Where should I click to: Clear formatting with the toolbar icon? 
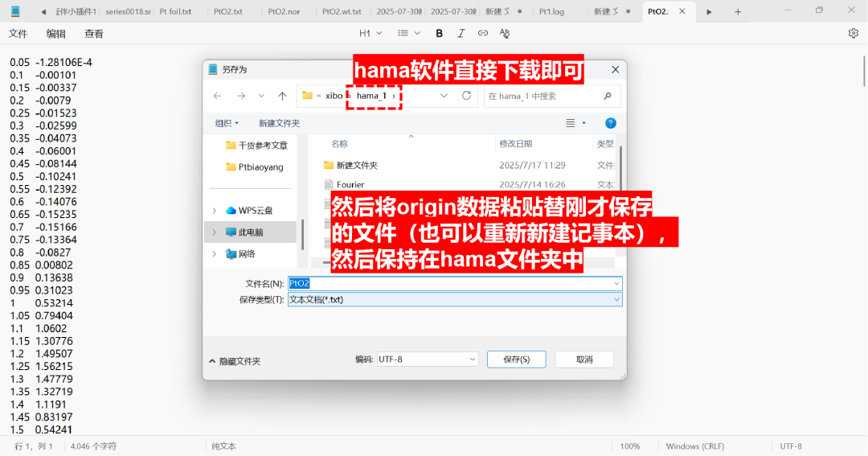[504, 33]
